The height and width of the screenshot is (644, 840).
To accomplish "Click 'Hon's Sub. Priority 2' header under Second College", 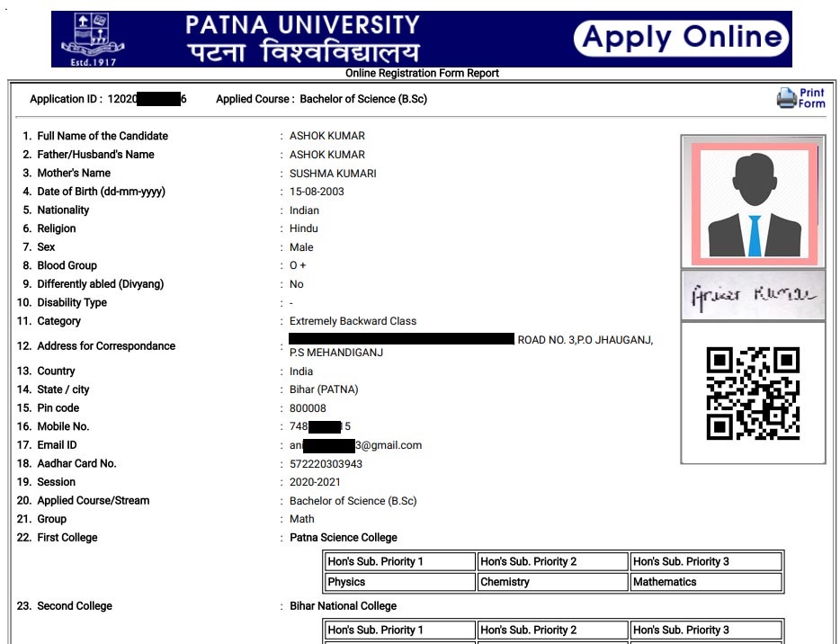I will coord(552,631).
